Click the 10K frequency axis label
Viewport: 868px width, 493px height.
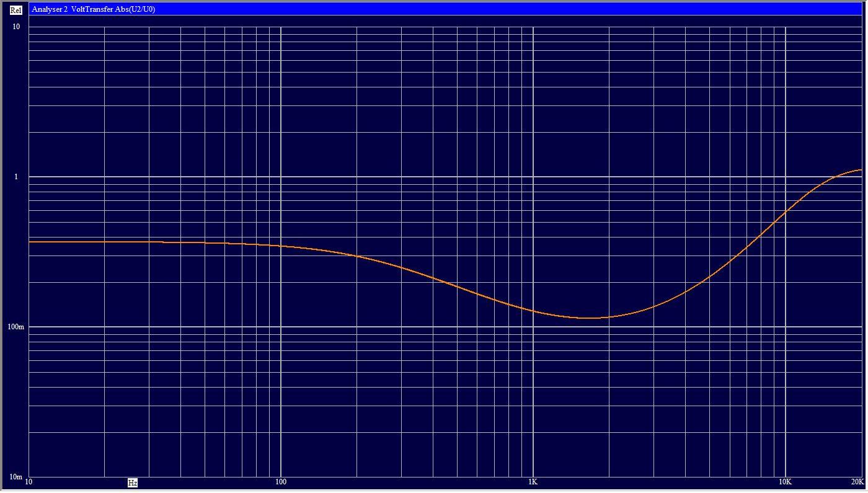[x=785, y=482]
